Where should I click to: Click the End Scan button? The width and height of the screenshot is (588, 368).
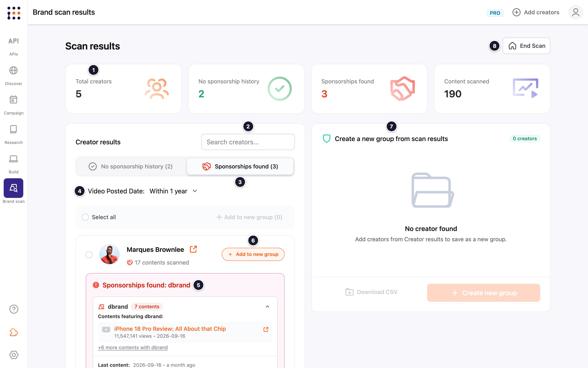[x=526, y=46]
